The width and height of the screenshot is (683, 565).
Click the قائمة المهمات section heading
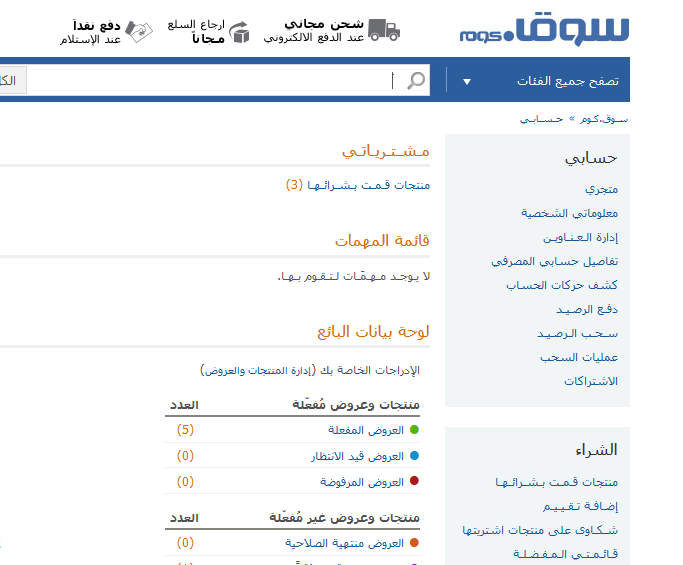point(382,240)
